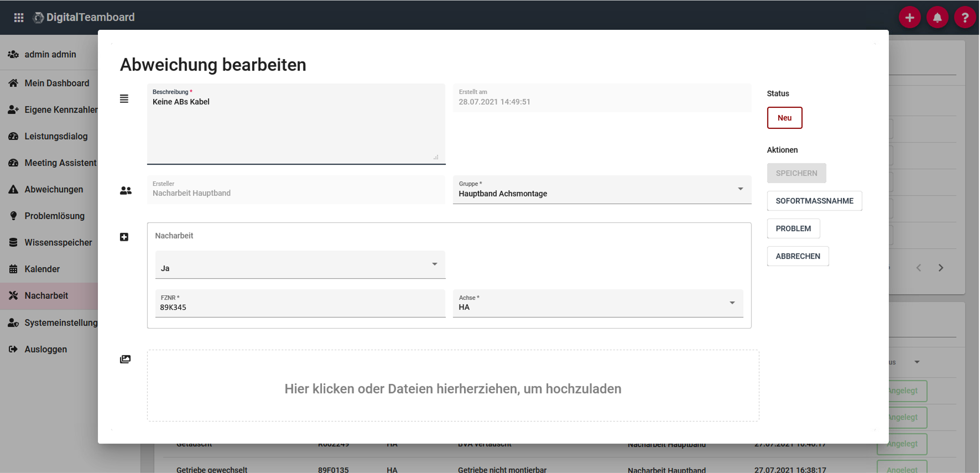980x473 pixels.
Task: Expand the background status filter dropdown arrow
Action: [x=917, y=362]
